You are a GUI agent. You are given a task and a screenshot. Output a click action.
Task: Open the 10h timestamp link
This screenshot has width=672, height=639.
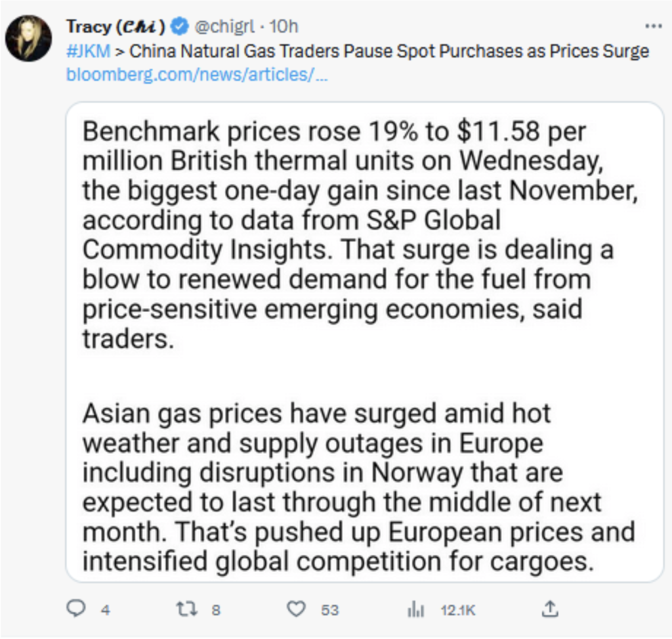tap(283, 26)
